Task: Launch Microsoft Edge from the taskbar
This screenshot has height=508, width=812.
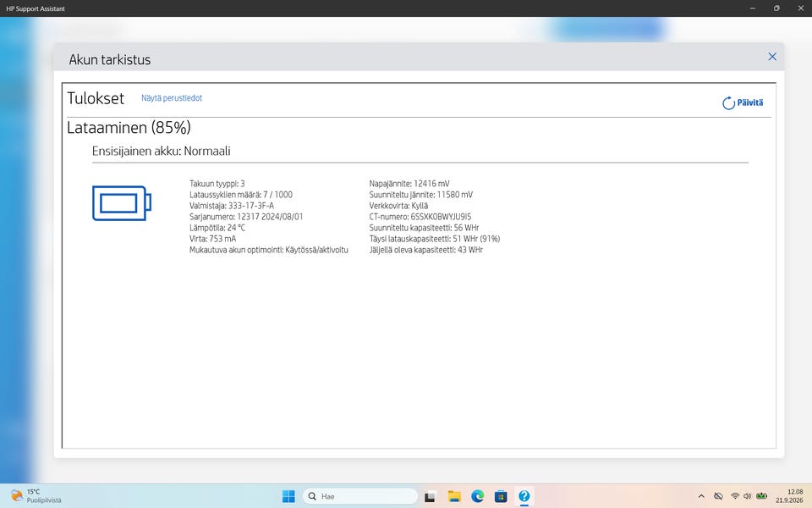Action: tap(477, 496)
